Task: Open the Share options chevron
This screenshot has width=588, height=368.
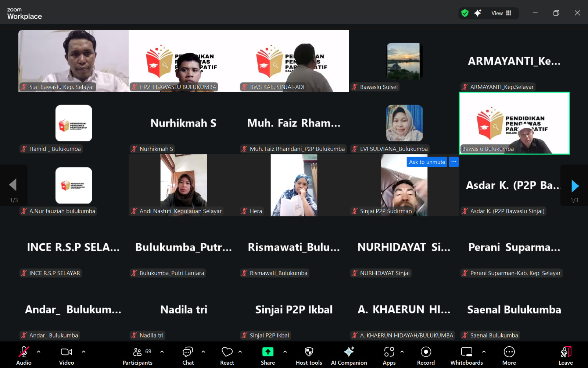Action: [x=286, y=352]
